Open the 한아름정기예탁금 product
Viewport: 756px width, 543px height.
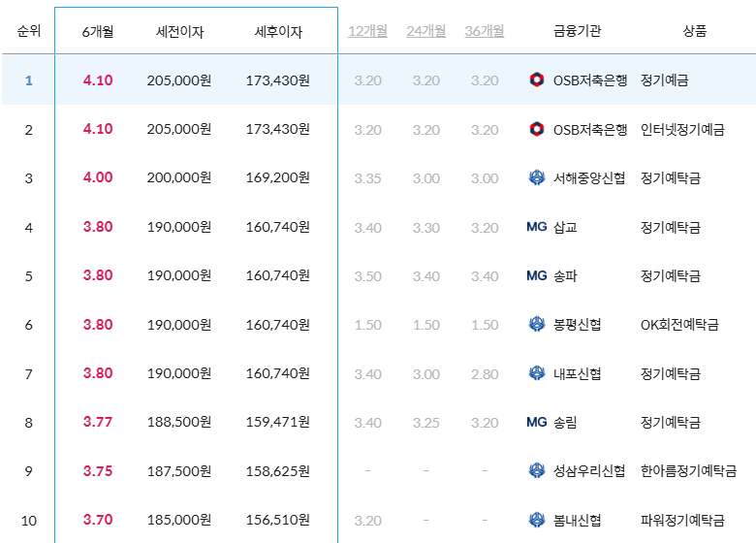[688, 470]
